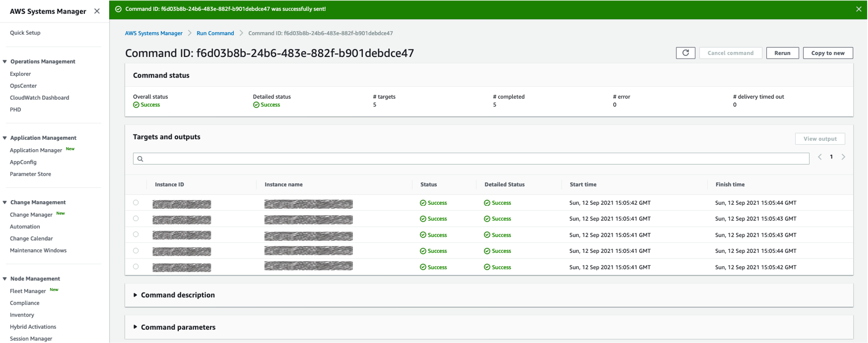Click the Rerun button
Image resolution: width=868 pixels, height=343 pixels.
tap(782, 53)
